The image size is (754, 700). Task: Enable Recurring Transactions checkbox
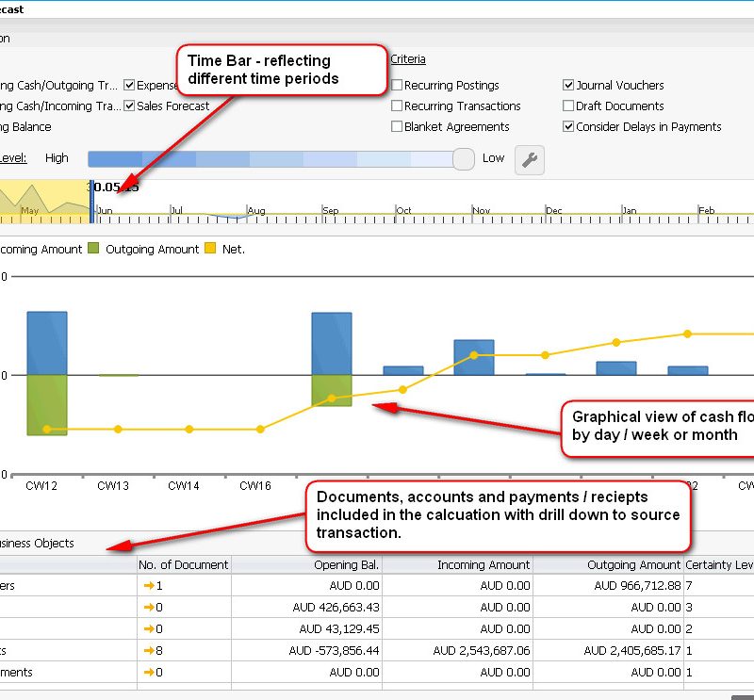(397, 106)
